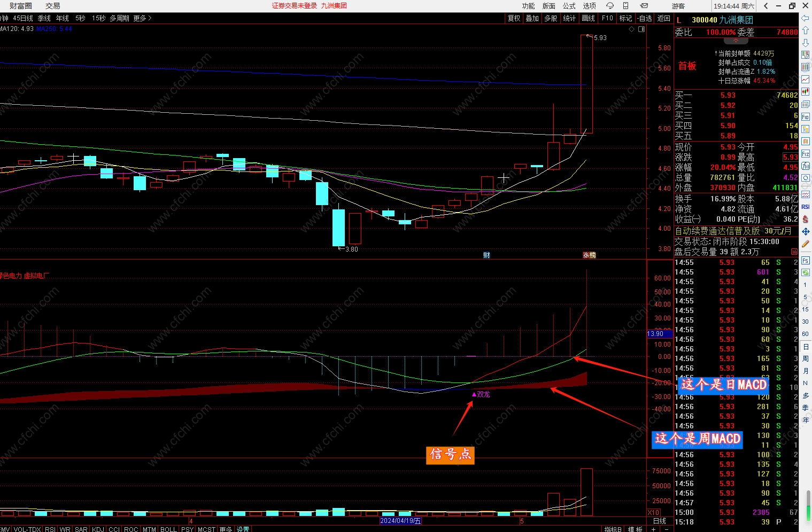Click the back arrow icon in right sidebar
This screenshot has width=812, height=532.
[x=805, y=18]
